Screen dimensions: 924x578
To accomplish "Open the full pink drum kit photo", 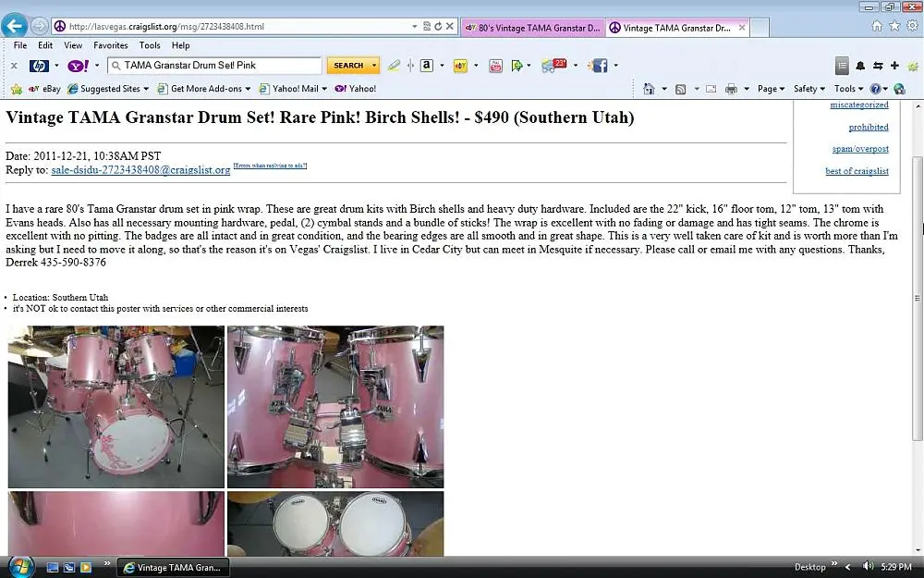I will tap(116, 407).
